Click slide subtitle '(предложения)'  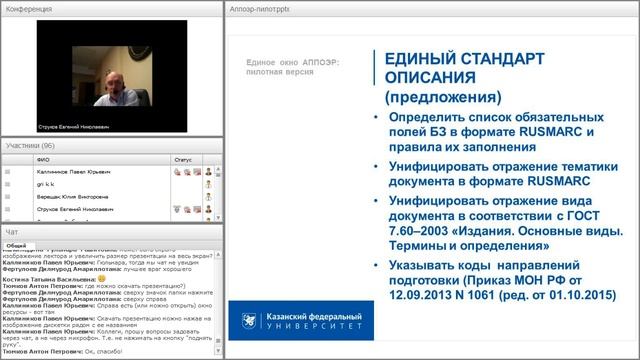(x=443, y=97)
